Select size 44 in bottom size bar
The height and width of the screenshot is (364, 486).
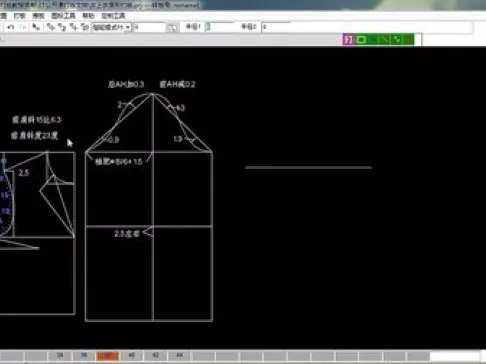point(179,355)
